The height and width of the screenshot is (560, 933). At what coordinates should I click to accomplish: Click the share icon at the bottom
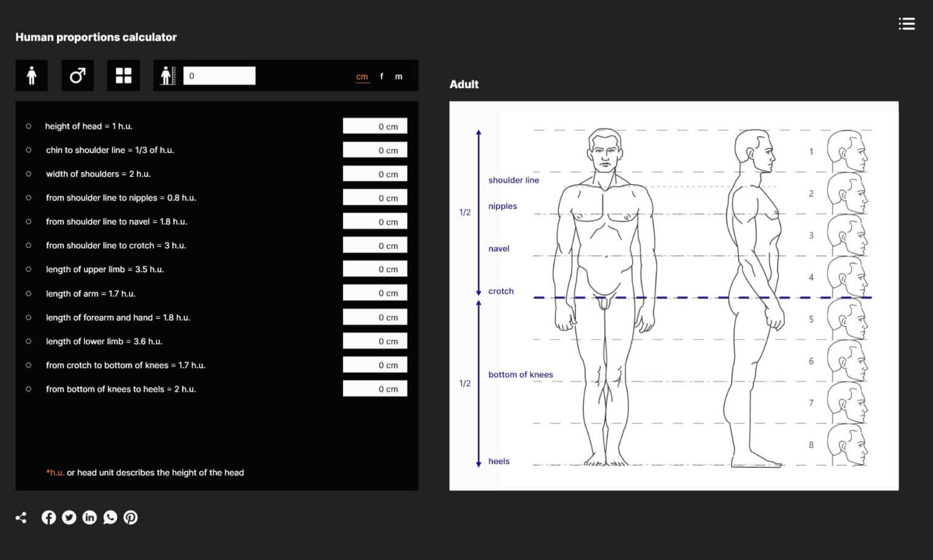click(21, 517)
